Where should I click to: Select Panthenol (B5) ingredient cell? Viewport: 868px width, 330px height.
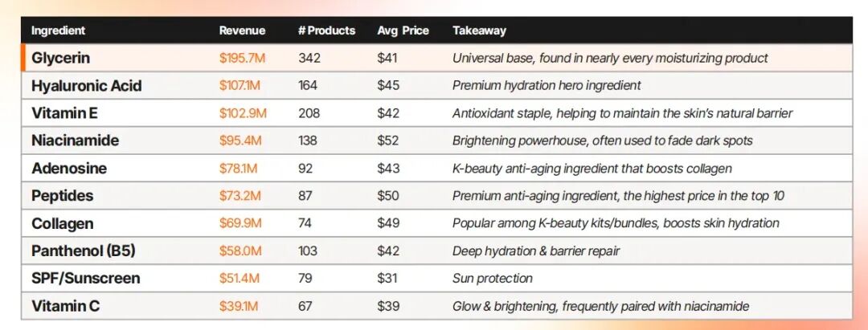point(84,251)
